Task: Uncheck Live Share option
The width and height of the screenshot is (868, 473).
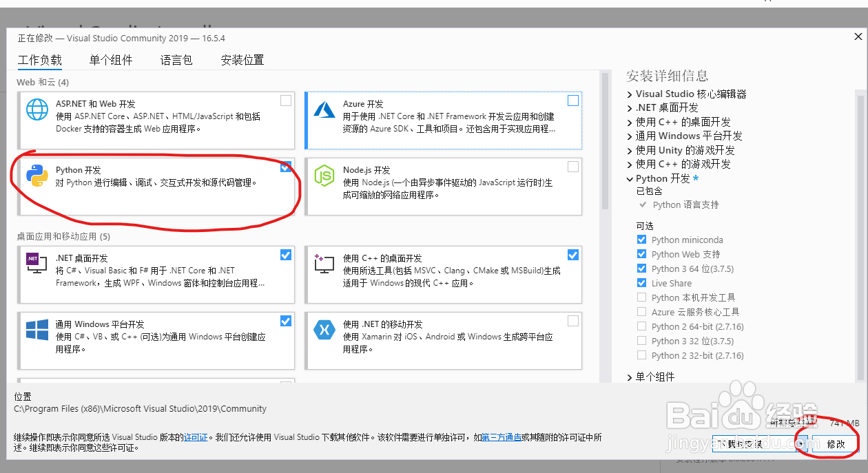Action: point(642,283)
